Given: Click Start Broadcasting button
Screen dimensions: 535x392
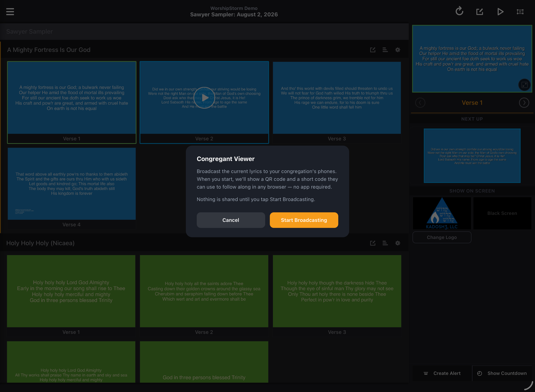Looking at the screenshot, I should (x=304, y=220).
